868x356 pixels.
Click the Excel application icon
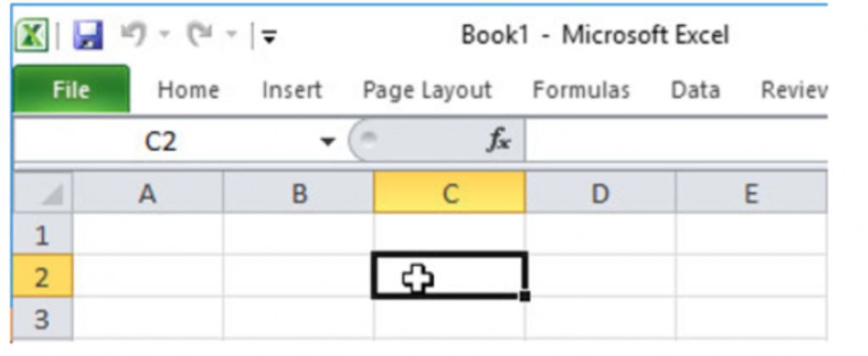tap(32, 37)
